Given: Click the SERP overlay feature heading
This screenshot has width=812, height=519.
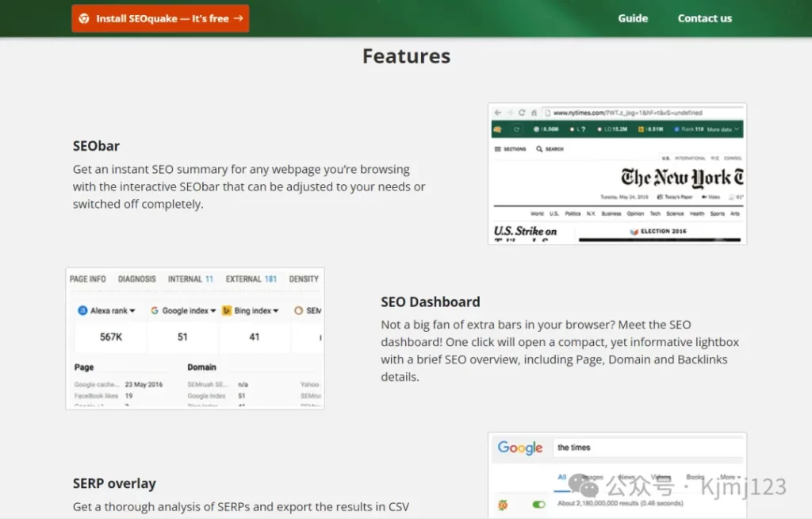Looking at the screenshot, I should coord(114,483).
